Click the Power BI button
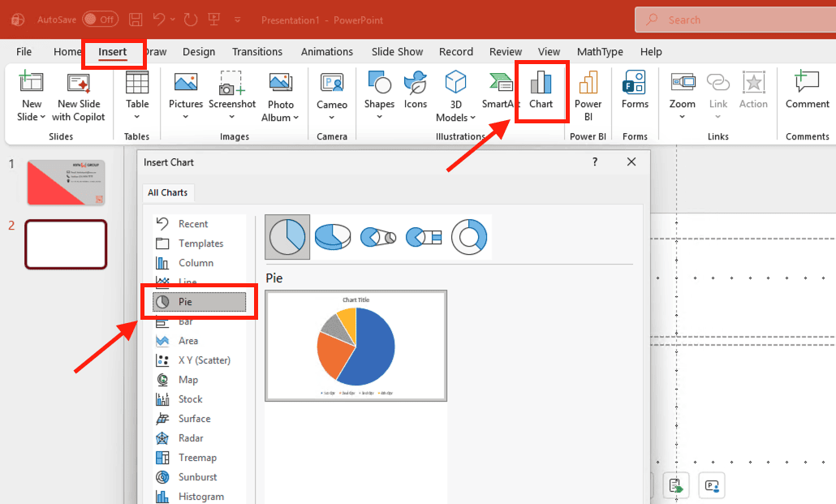 coord(588,97)
